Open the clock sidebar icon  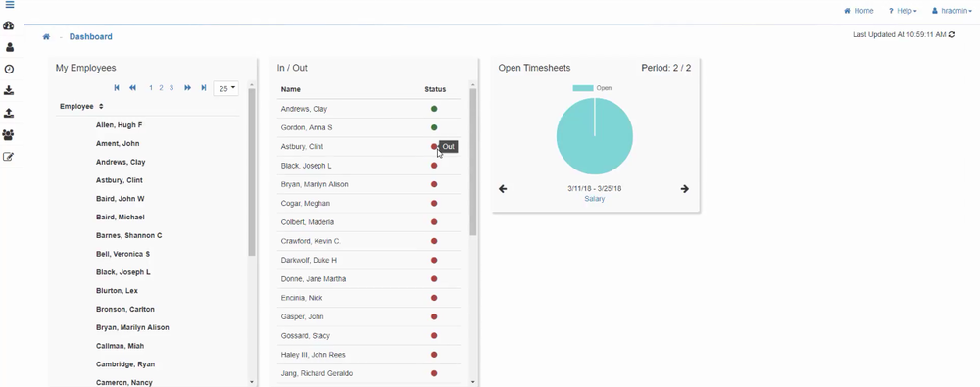click(9, 70)
